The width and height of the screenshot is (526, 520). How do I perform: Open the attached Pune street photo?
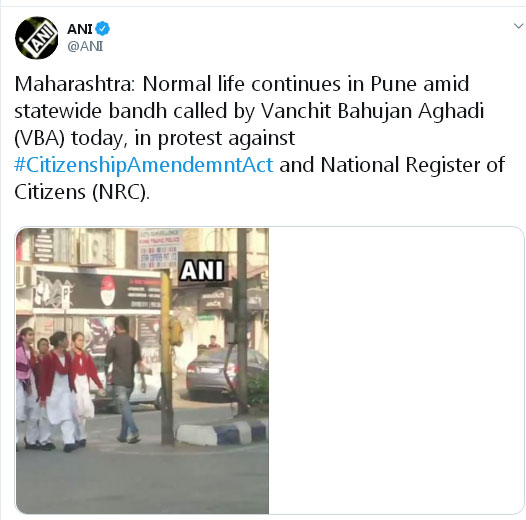click(x=142, y=370)
